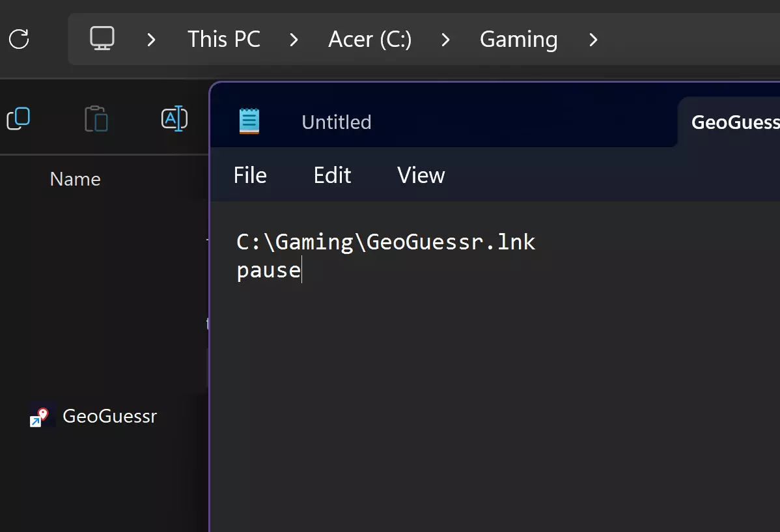Viewport: 780px width, 532px height.
Task: Expand the chevron after This PC
Action: pyautogui.click(x=294, y=40)
